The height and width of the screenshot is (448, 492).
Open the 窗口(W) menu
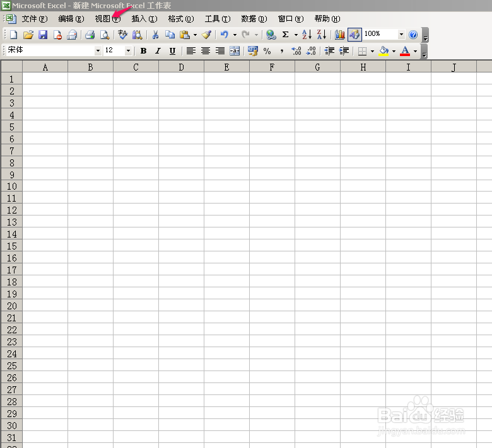291,19
